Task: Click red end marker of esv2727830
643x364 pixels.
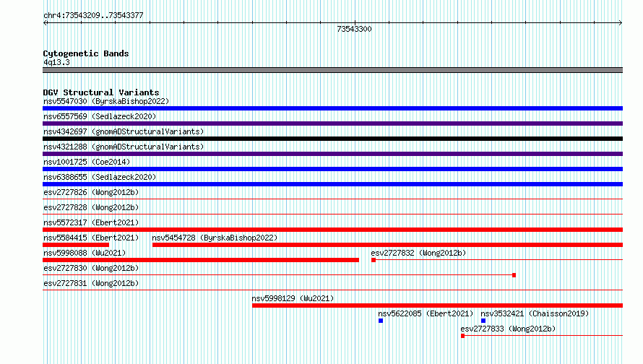Action: 514,275
